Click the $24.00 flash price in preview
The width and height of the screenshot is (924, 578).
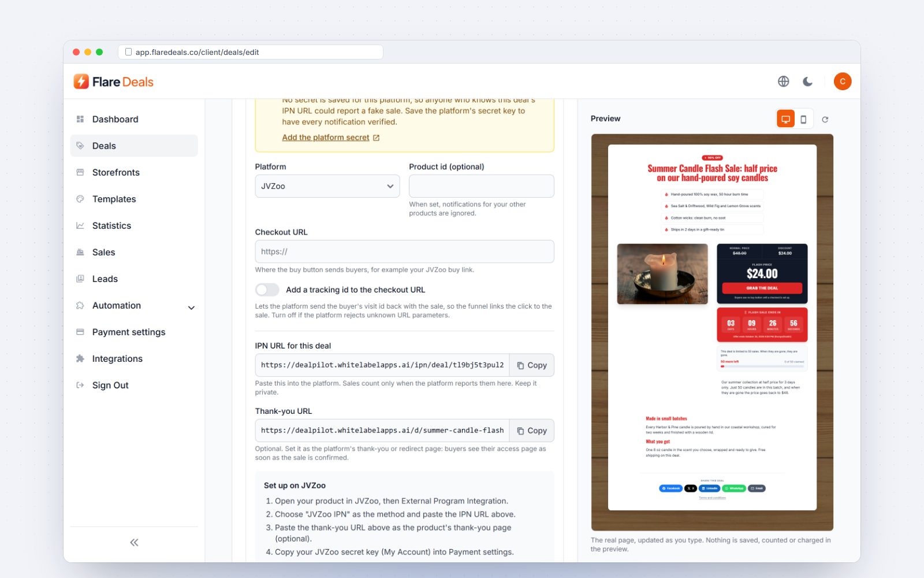[x=762, y=273]
